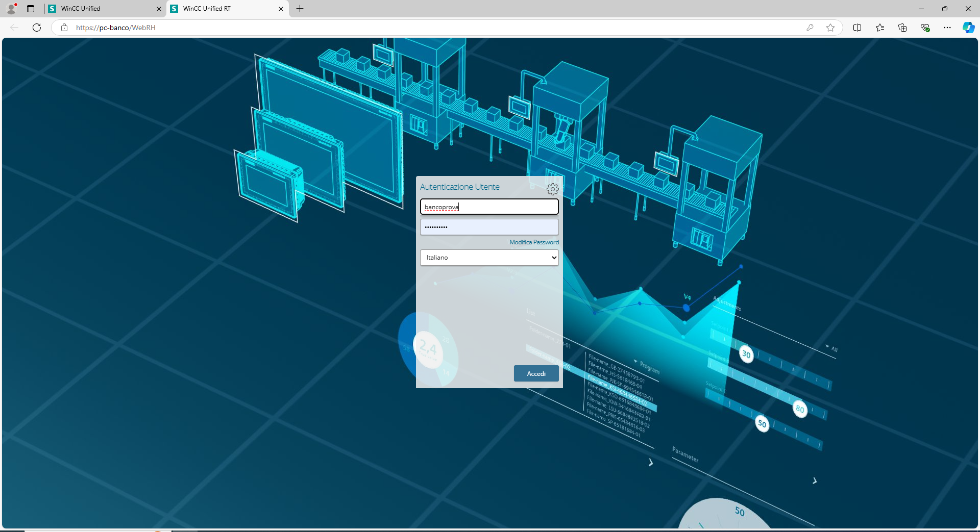
Task: Expand the Italiano language dropdown
Action: tap(489, 258)
